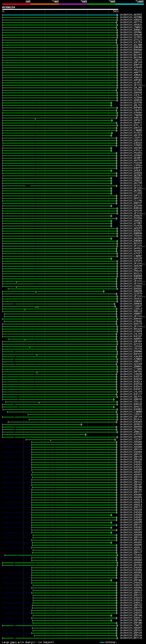The height and width of the screenshot is (644, 146).
Task: Select the UniRef100_Q8W2D8 label
Action: click(x=131, y=291)
